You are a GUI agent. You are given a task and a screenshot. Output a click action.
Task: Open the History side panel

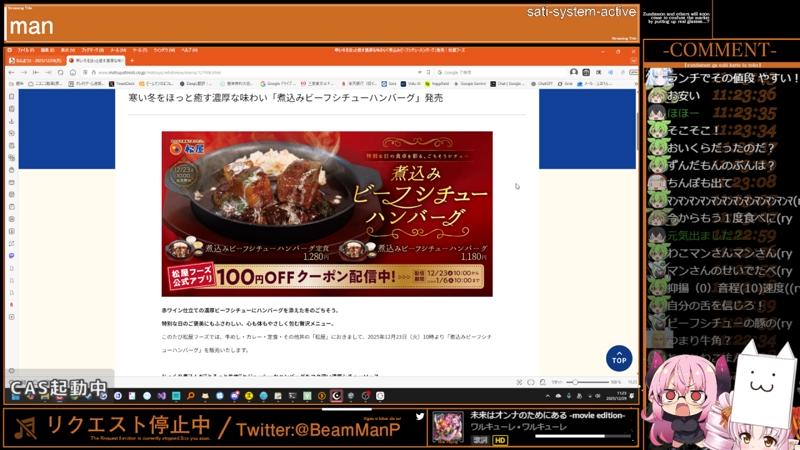pyautogui.click(x=11, y=133)
